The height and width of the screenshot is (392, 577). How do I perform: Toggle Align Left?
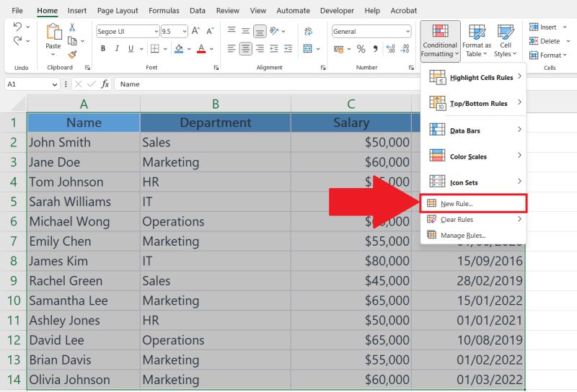231,48
